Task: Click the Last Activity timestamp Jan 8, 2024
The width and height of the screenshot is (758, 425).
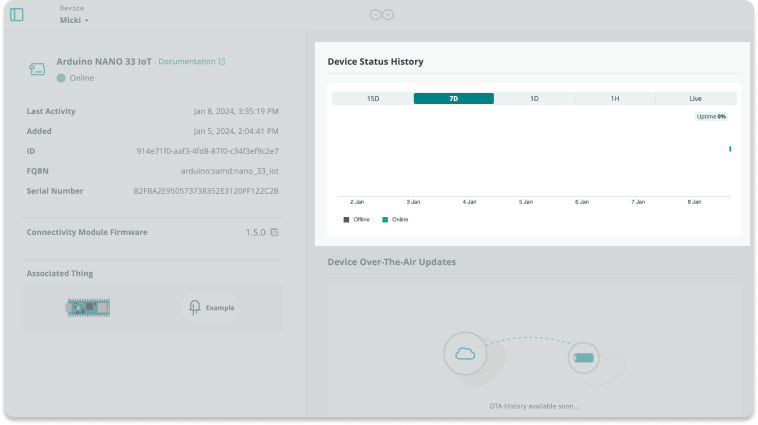Action: tap(236, 111)
